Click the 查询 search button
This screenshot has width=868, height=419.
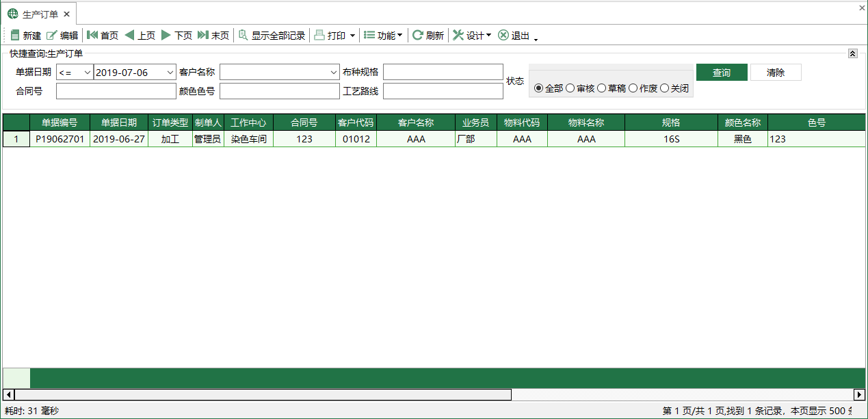click(x=722, y=73)
